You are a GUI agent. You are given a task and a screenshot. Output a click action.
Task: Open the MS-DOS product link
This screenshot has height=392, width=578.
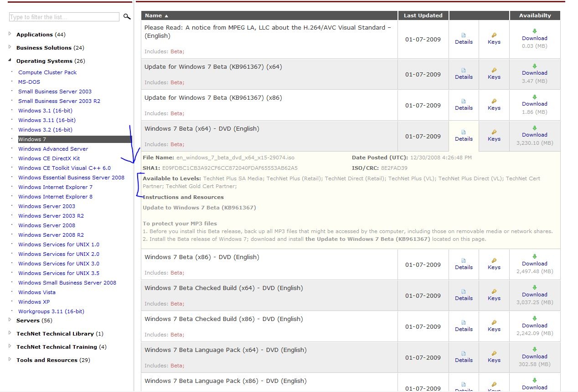29,82
